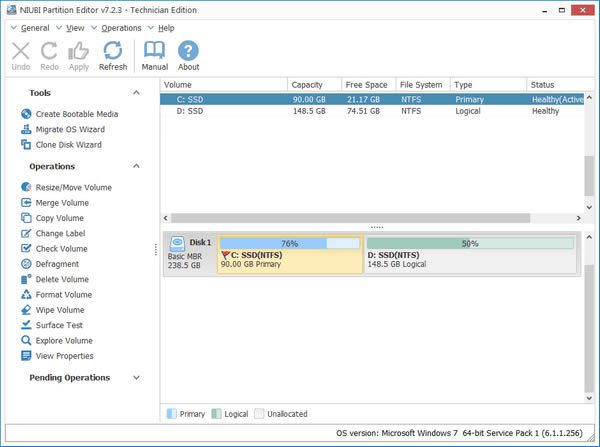Collapse the Tools section
The image size is (600, 447).
click(x=136, y=93)
